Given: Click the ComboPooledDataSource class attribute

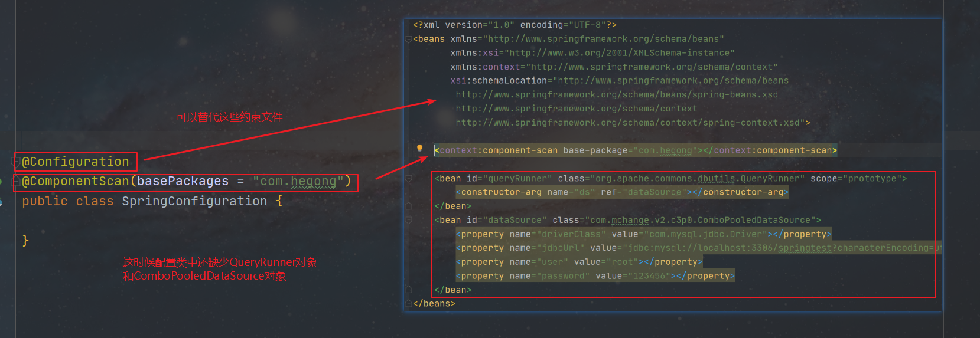Looking at the screenshot, I should coord(683,221).
